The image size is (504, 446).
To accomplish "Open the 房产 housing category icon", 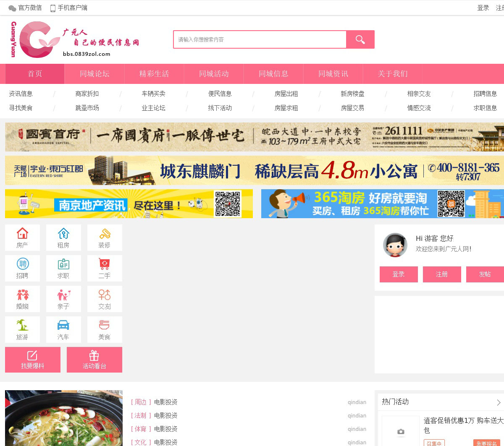I will [x=22, y=237].
